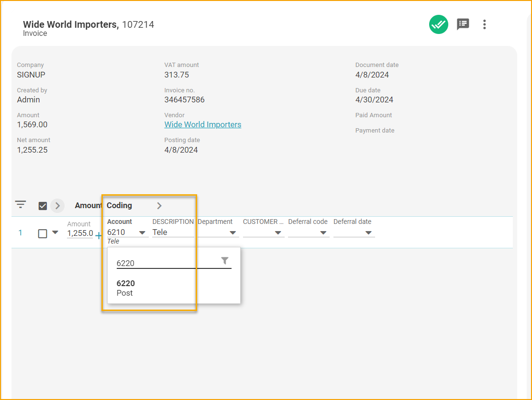532x400 pixels.
Task: Open the invoice comments icon
Action: (463, 24)
